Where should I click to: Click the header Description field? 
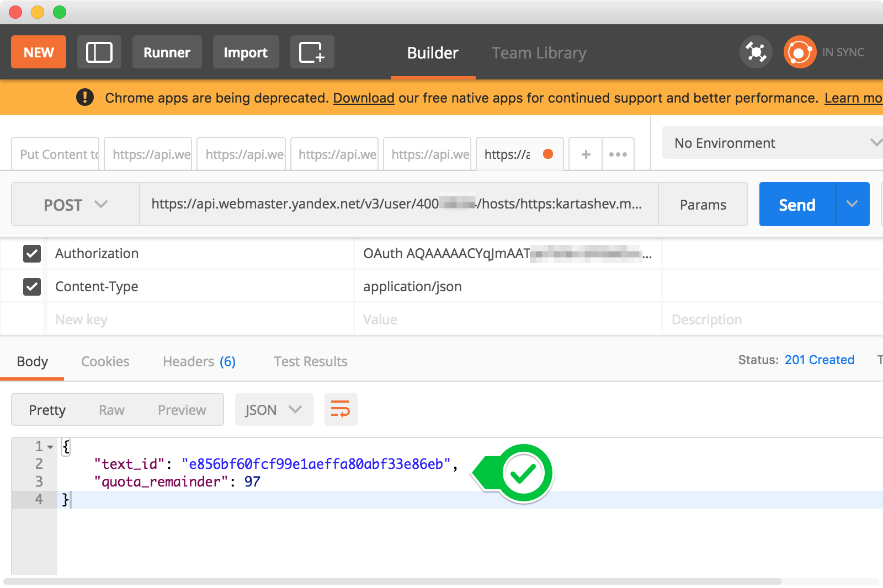(x=773, y=319)
